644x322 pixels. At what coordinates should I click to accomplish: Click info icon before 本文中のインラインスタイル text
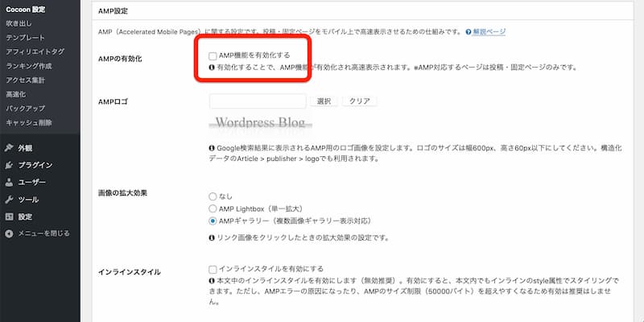click(212, 281)
